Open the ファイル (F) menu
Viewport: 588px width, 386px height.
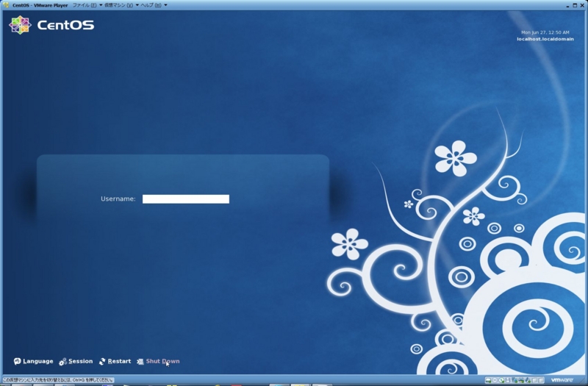(84, 5)
